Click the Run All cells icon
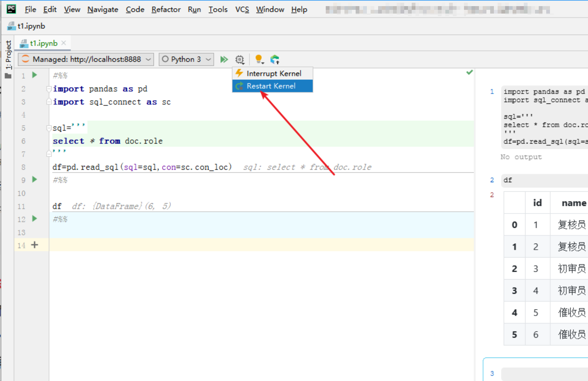This screenshot has height=381, width=588. tap(224, 60)
